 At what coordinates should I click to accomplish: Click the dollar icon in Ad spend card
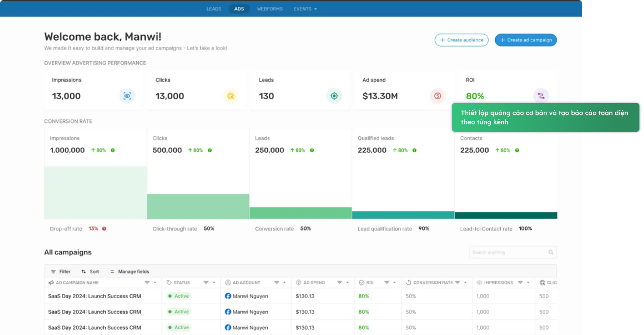coord(438,96)
